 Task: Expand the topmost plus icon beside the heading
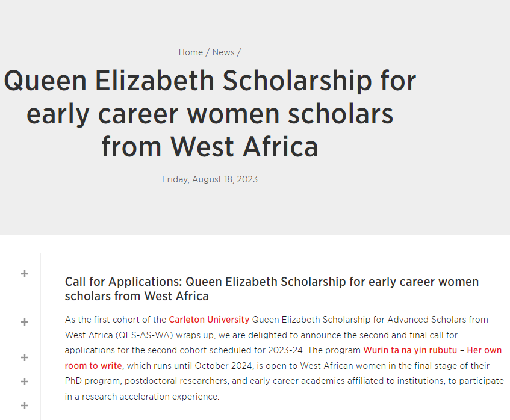[x=25, y=274]
